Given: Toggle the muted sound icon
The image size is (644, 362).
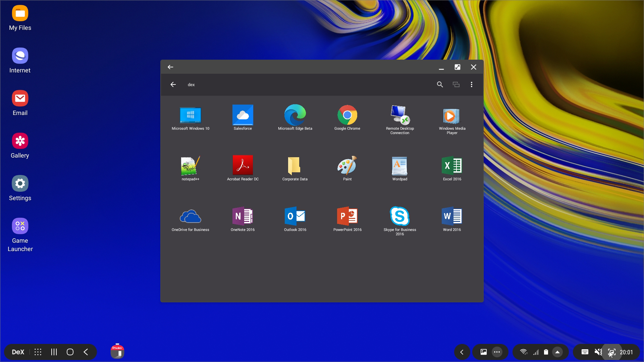Looking at the screenshot, I should click(598, 352).
